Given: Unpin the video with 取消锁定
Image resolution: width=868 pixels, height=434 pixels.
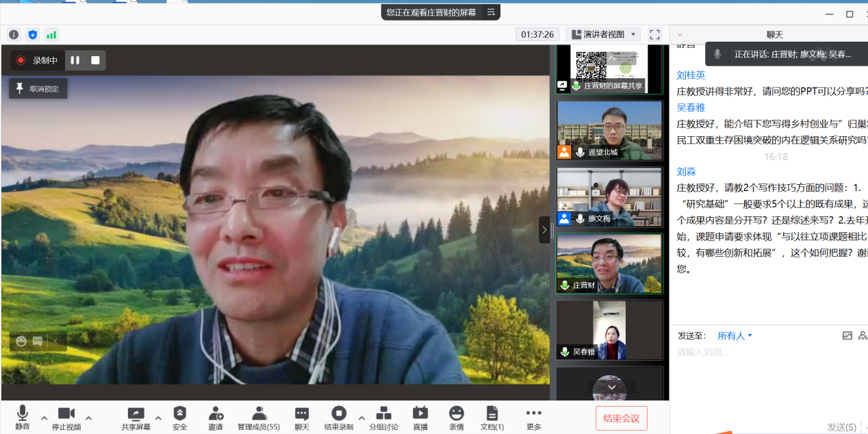Looking at the screenshot, I should click(38, 89).
